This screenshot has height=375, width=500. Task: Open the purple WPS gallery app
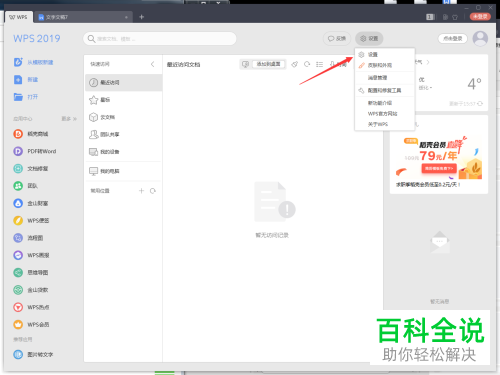(31, 255)
